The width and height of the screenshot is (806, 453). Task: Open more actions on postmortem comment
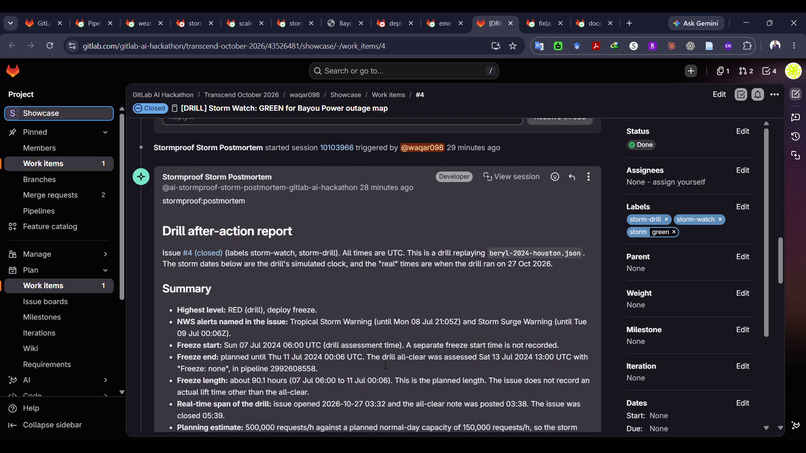589,177
